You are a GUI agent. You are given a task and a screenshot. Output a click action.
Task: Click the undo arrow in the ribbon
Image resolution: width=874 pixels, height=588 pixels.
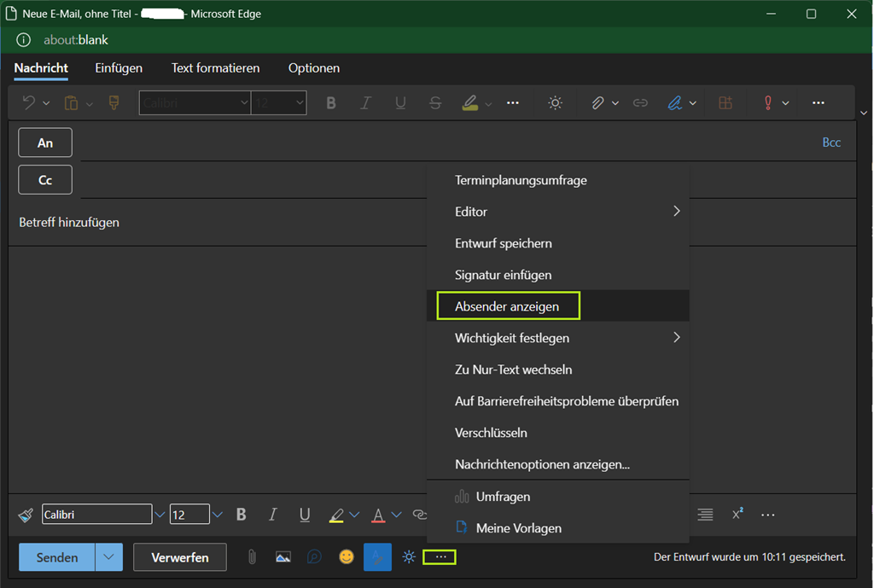pos(28,102)
